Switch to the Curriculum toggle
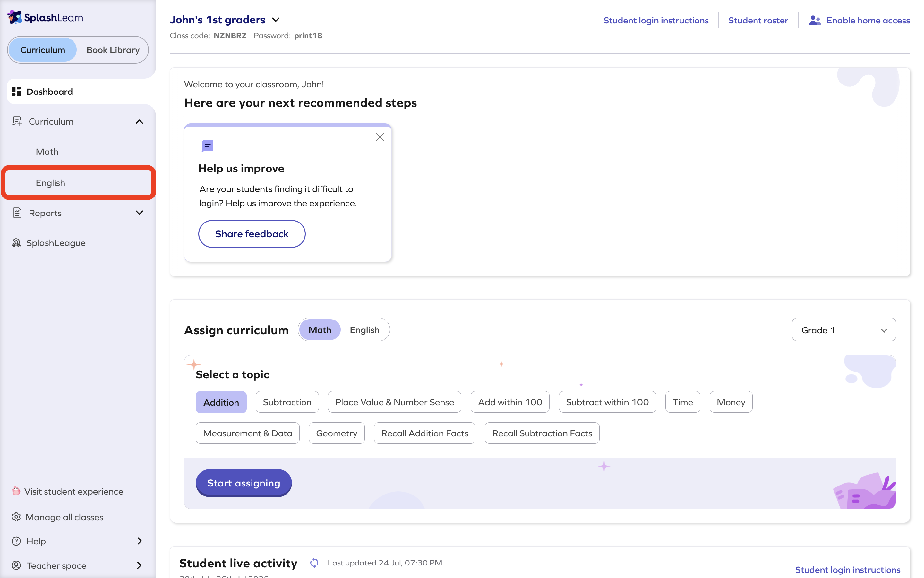The width and height of the screenshot is (924, 578). click(x=43, y=50)
